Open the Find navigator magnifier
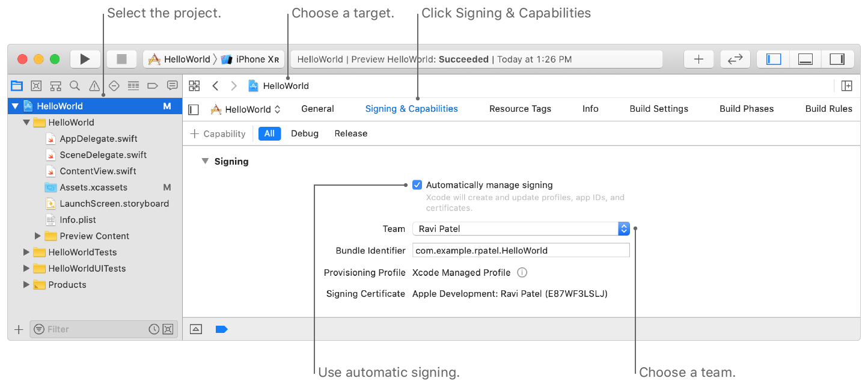 tap(75, 86)
